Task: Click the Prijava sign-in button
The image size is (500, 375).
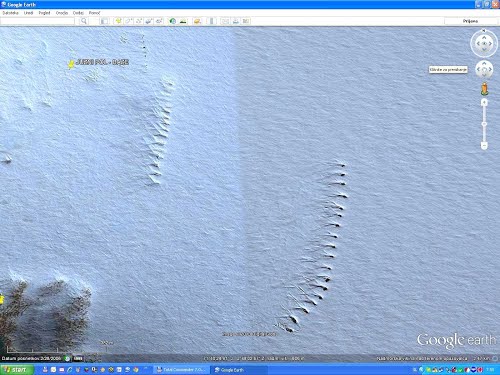Action: (x=470, y=21)
